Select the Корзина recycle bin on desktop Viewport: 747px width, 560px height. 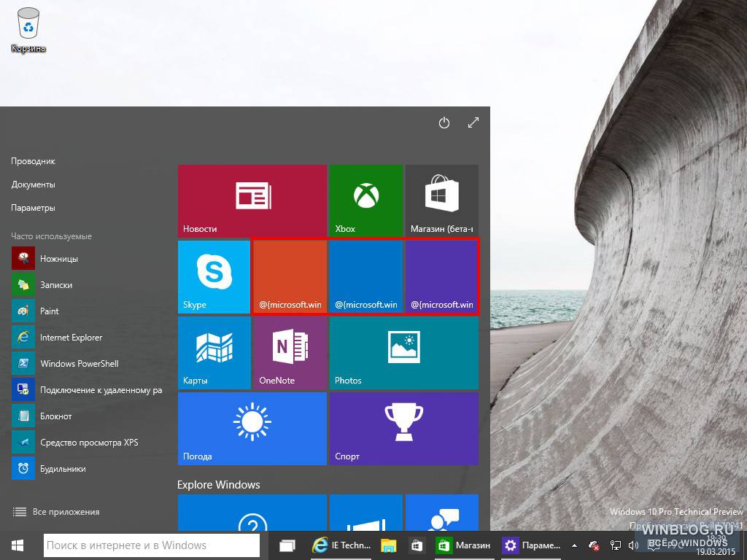click(x=28, y=29)
